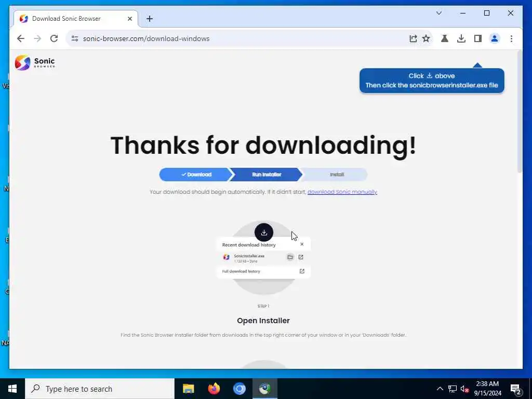Close the Recent download history illustration

point(302,244)
